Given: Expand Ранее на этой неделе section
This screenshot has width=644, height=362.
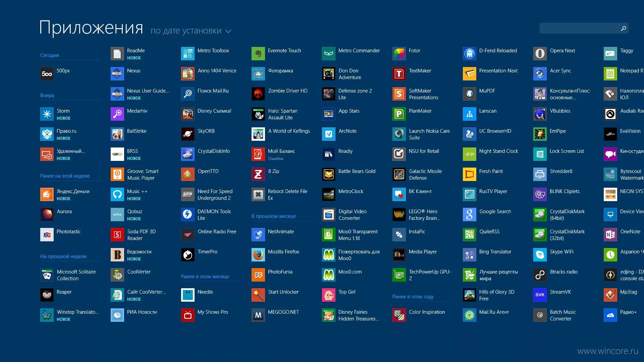Looking at the screenshot, I should [x=65, y=176].
